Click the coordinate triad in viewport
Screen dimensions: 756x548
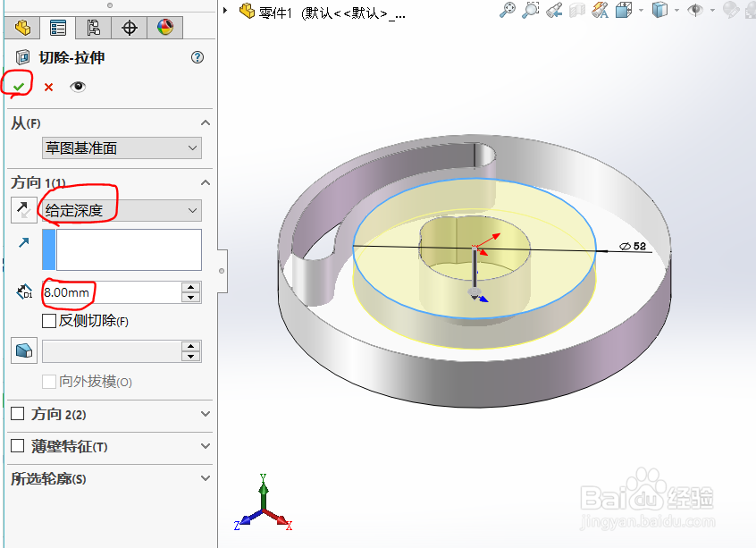[x=264, y=502]
